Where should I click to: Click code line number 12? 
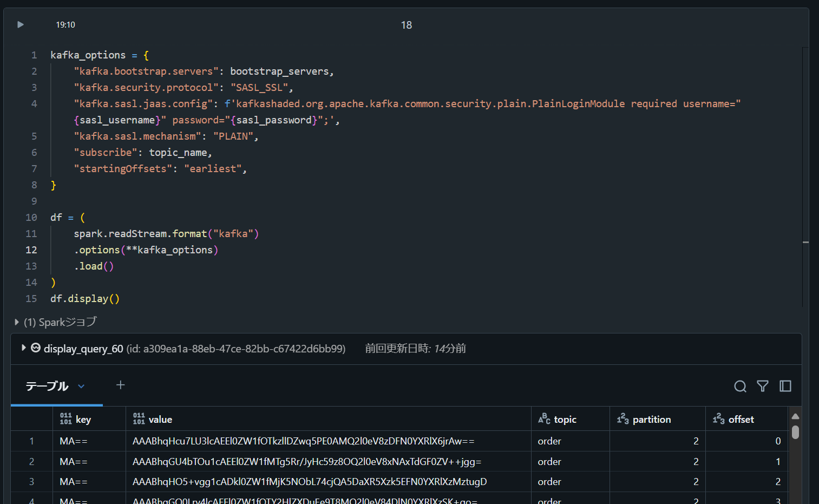(31, 250)
